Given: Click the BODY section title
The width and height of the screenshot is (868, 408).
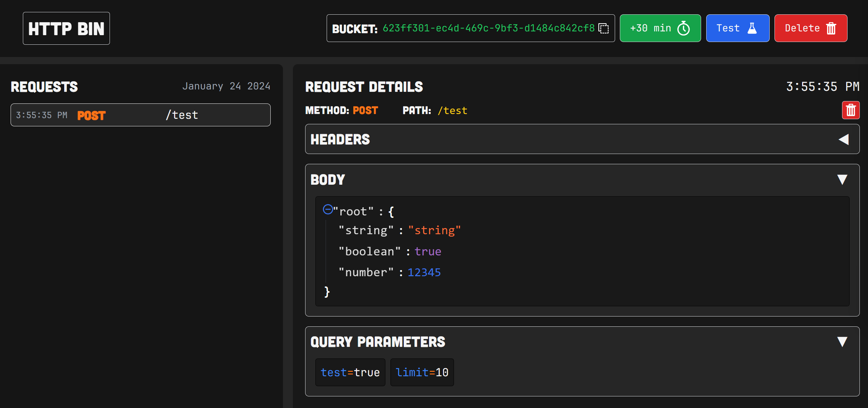Looking at the screenshot, I should 328,180.
